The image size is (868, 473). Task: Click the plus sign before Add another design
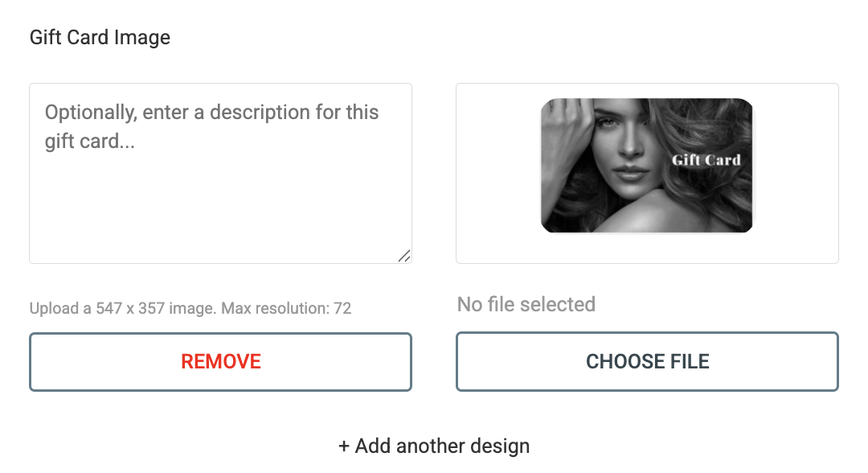pos(344,446)
